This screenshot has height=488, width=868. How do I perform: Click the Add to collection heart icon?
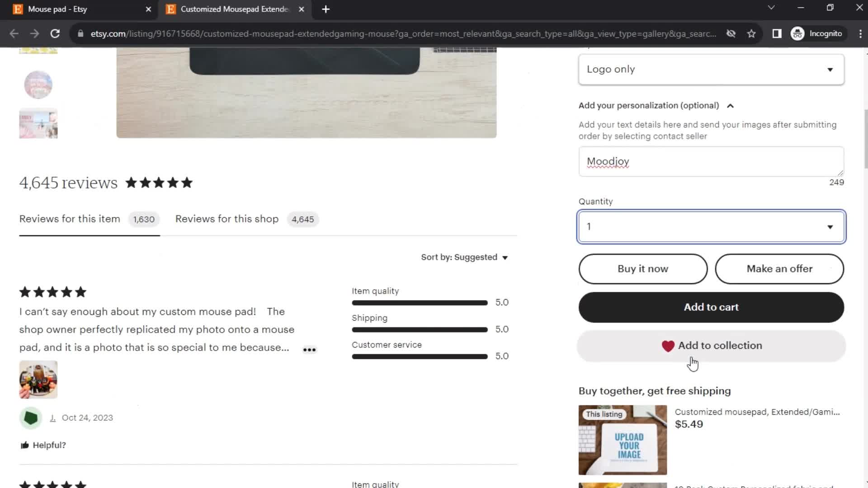pos(668,346)
